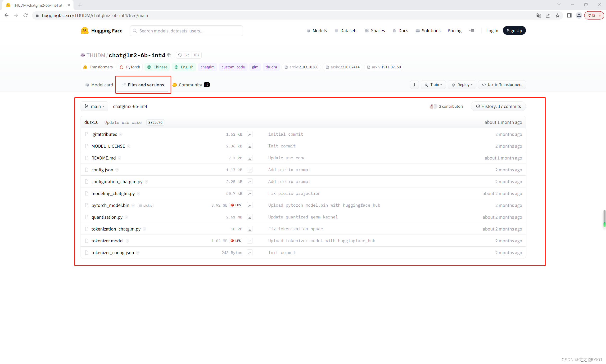Open the Community tab
The width and height of the screenshot is (606, 364).
click(191, 85)
